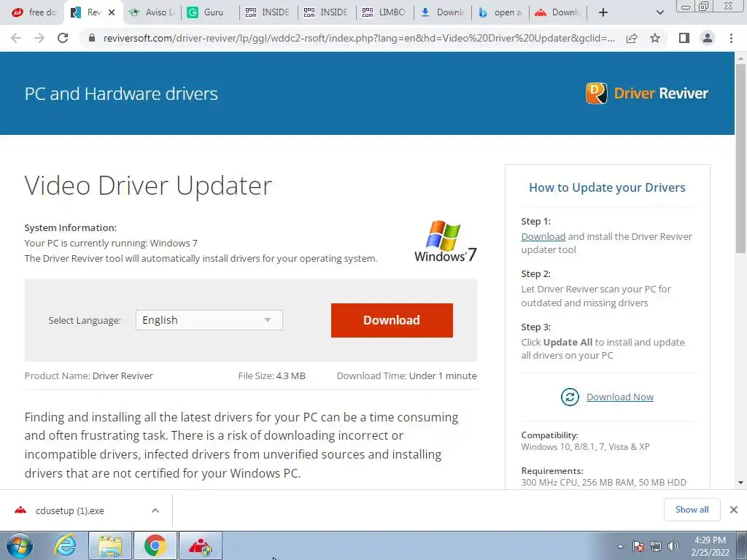Close the ReviverSoft tab
The height and width of the screenshot is (560, 747).
[112, 12]
